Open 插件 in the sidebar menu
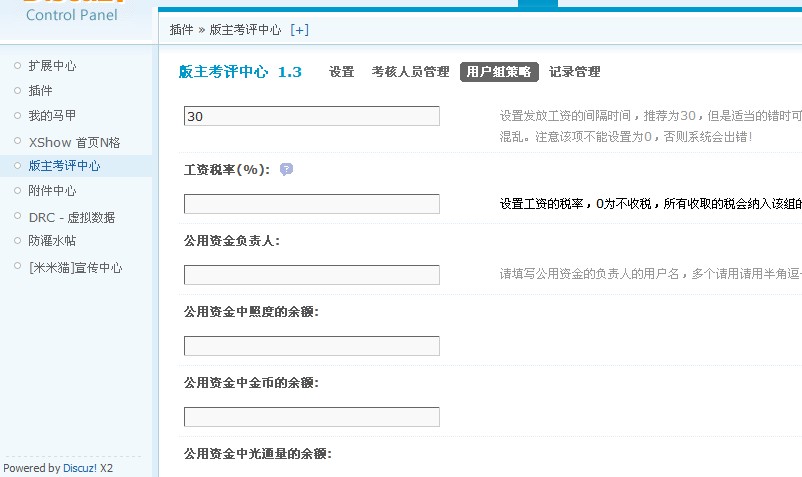 pos(40,90)
